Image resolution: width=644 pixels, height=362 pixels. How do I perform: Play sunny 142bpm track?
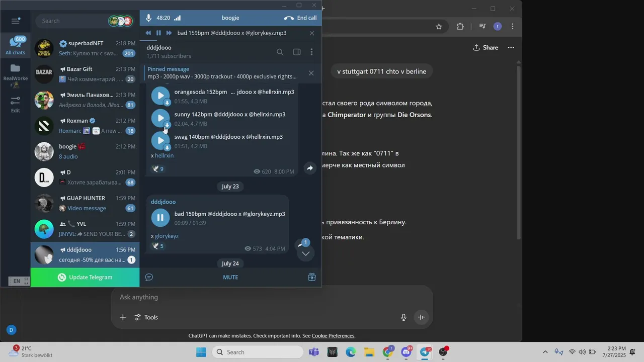click(160, 118)
